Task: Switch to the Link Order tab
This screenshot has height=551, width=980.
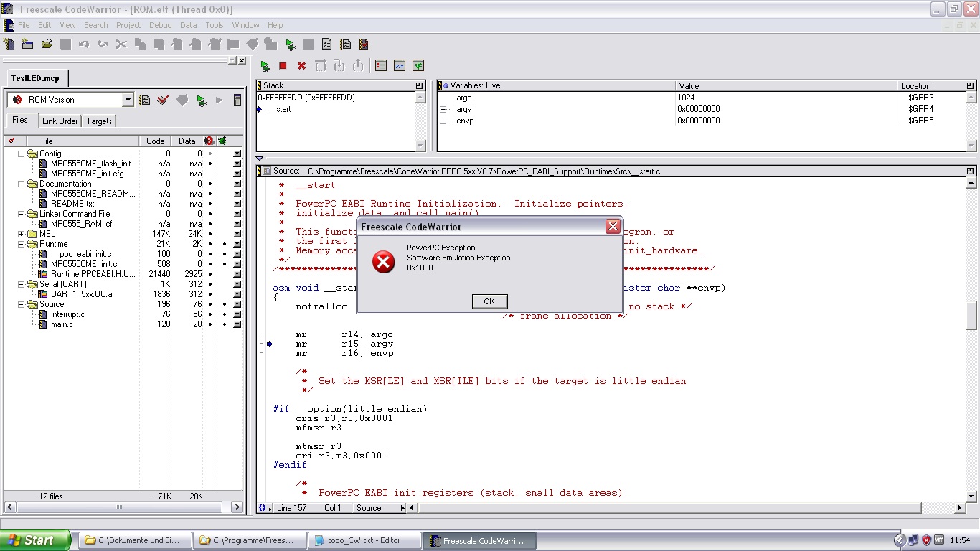Action: point(60,121)
